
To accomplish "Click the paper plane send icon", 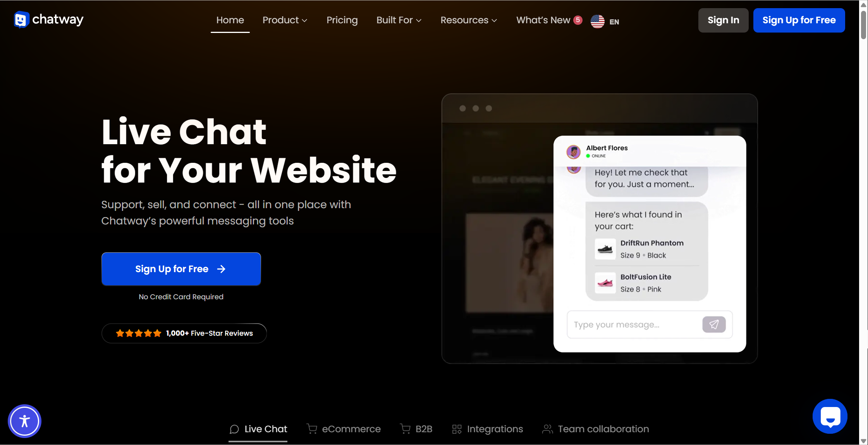I will tap(714, 324).
